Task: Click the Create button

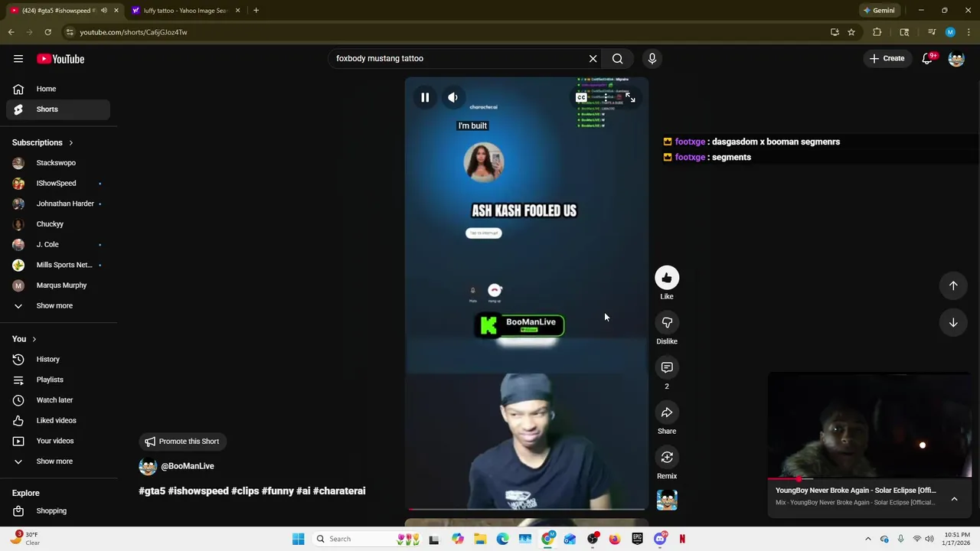Action: point(887,58)
